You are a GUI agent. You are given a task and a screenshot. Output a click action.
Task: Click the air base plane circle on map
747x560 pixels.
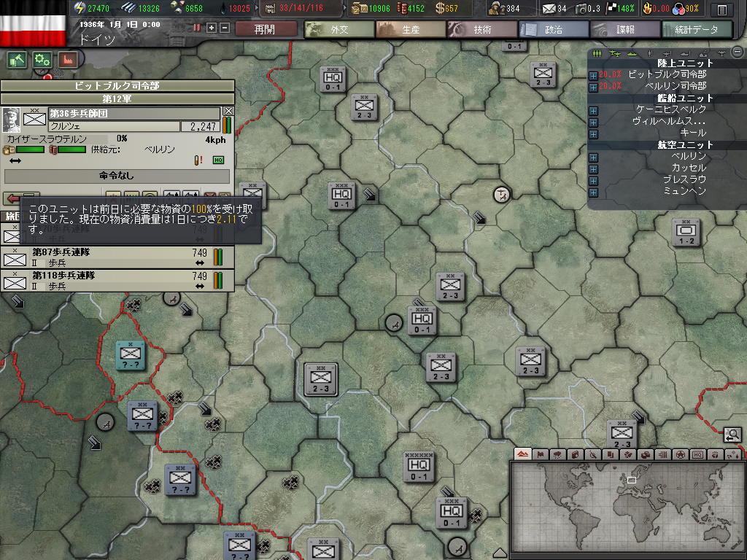coord(501,194)
